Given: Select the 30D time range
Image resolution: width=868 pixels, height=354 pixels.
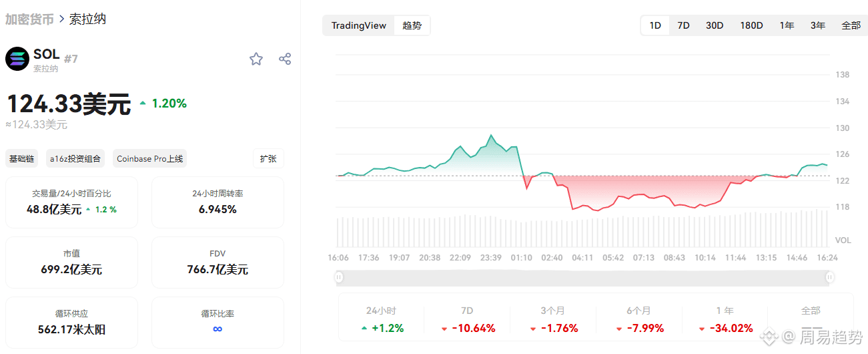Looking at the screenshot, I should click(x=715, y=25).
